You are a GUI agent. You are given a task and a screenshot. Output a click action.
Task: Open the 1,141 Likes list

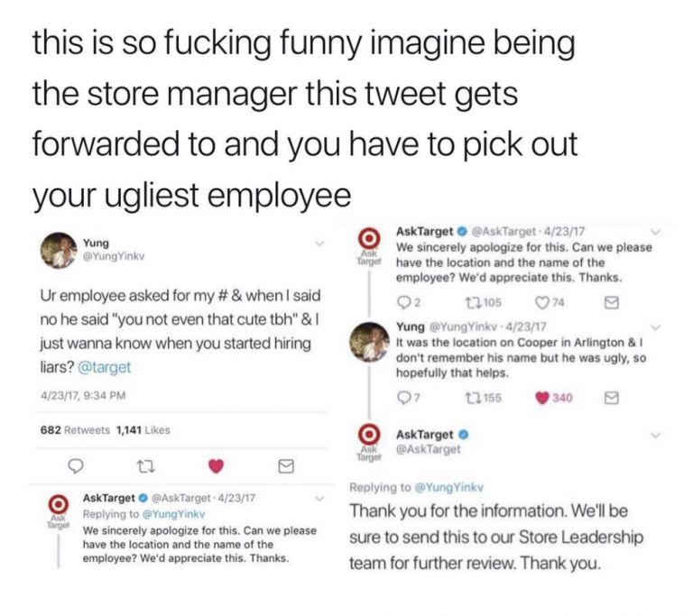[x=143, y=429]
